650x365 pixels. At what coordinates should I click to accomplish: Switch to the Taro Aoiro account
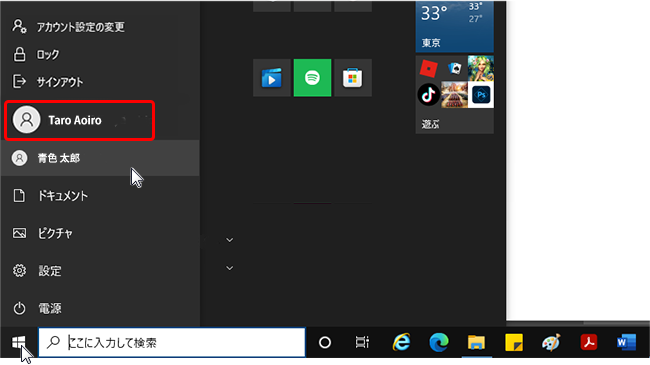point(79,120)
